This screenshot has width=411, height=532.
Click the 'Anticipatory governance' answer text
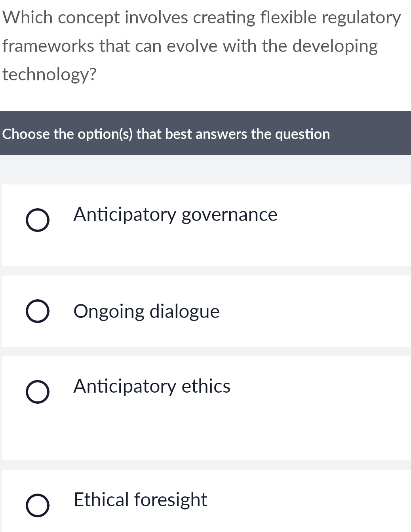pos(175,215)
